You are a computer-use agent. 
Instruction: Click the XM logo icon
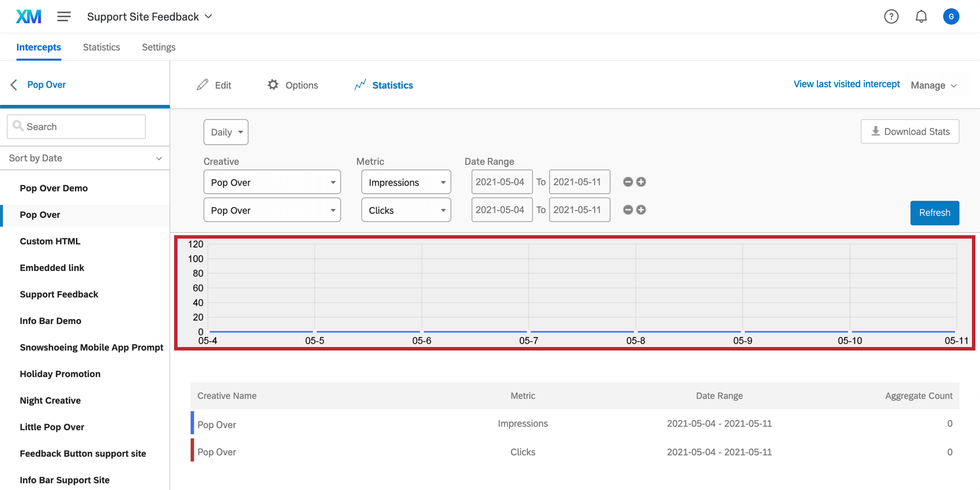point(28,17)
